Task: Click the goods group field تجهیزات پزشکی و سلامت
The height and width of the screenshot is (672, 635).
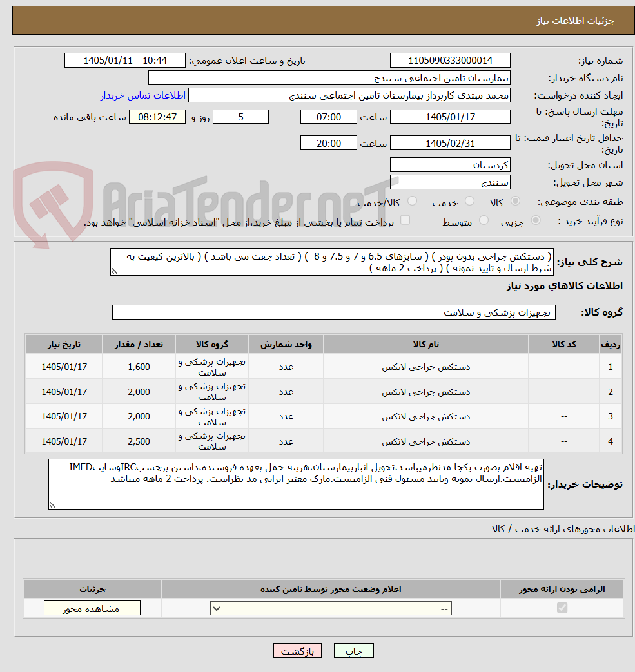Action: pos(333,312)
